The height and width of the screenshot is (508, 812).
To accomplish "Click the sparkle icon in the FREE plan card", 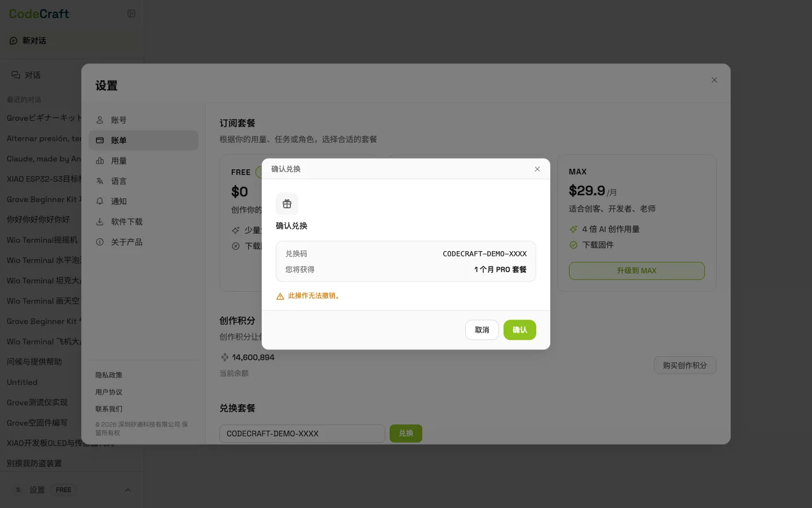I will pyautogui.click(x=236, y=230).
